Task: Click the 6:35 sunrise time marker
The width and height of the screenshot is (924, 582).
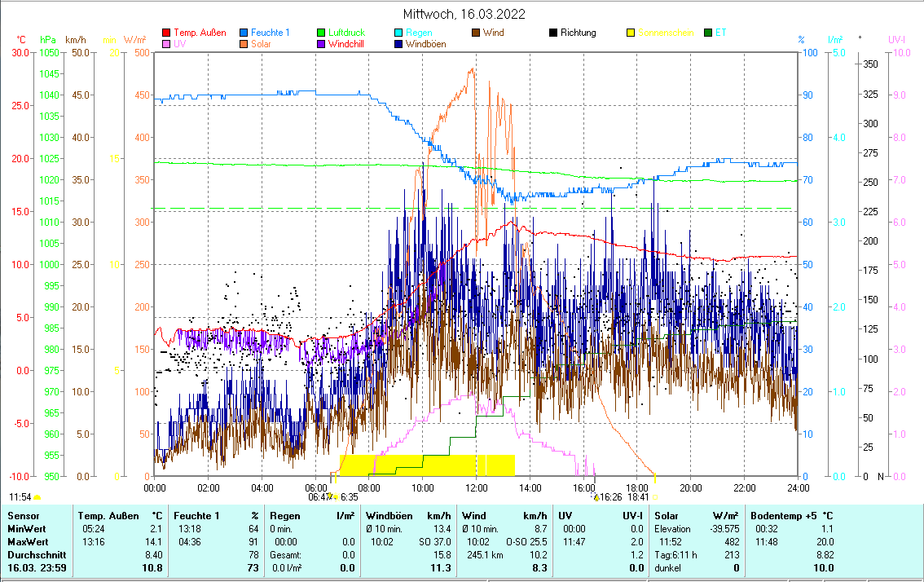Action: [349, 496]
